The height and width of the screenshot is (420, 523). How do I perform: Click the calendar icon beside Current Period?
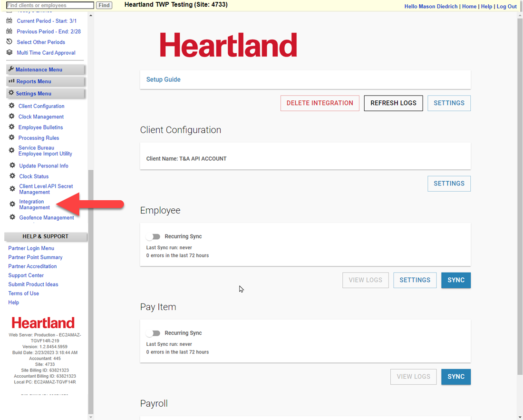[x=9, y=21]
